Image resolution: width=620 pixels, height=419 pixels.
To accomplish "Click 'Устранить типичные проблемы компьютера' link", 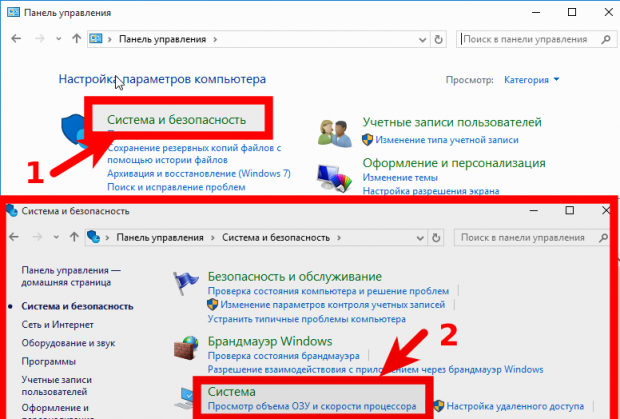I will [306, 319].
